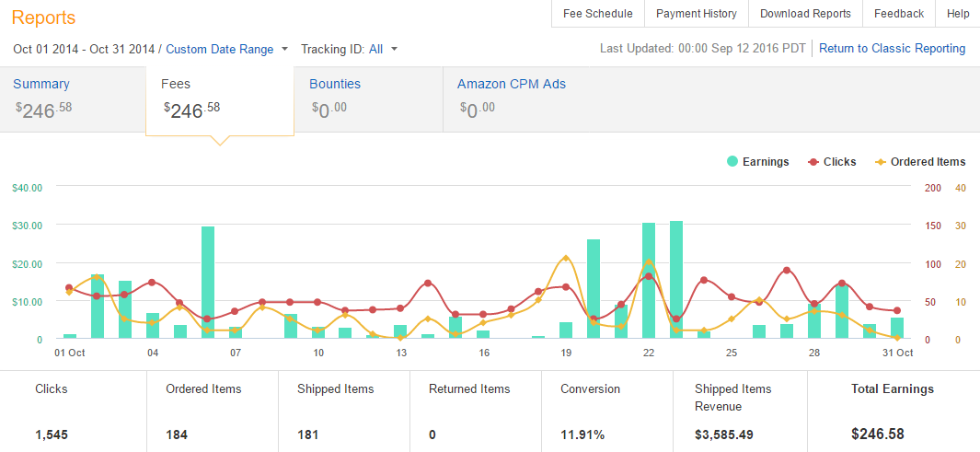Screen dimensions: 980x452
Task: Expand the Tracking ID All dropdown
Action: click(x=383, y=49)
